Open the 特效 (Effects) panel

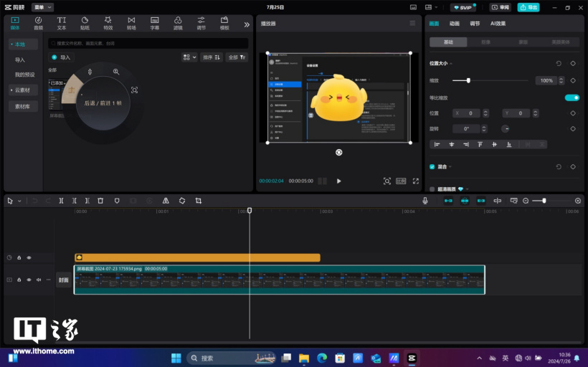click(x=108, y=23)
